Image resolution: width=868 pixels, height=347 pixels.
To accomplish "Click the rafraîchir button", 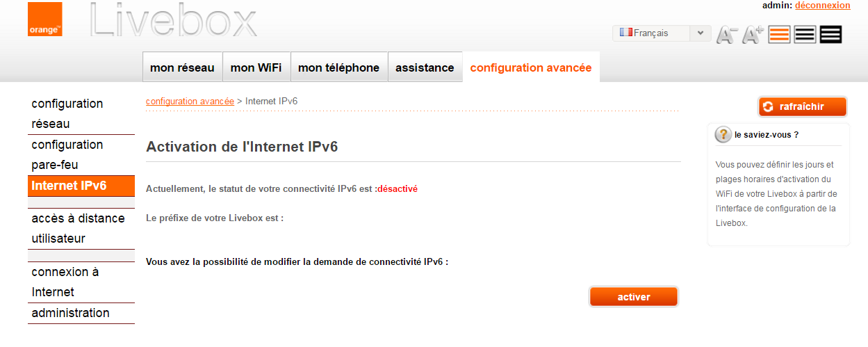I will 802,106.
